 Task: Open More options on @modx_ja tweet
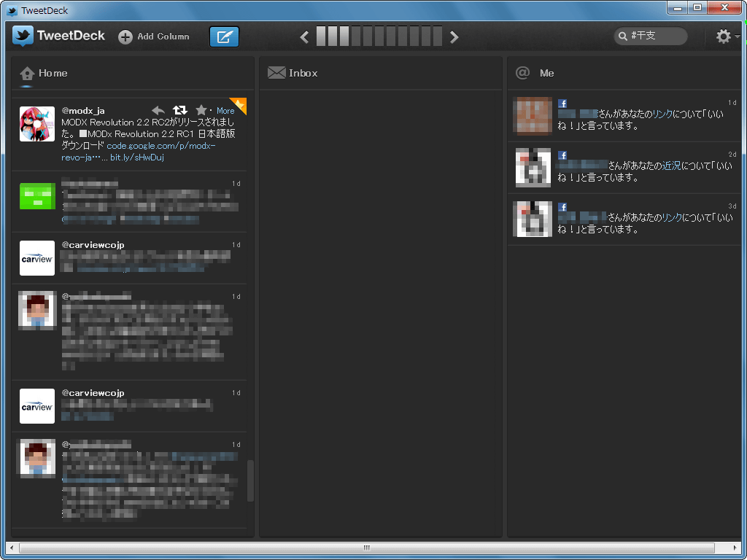pyautogui.click(x=225, y=111)
